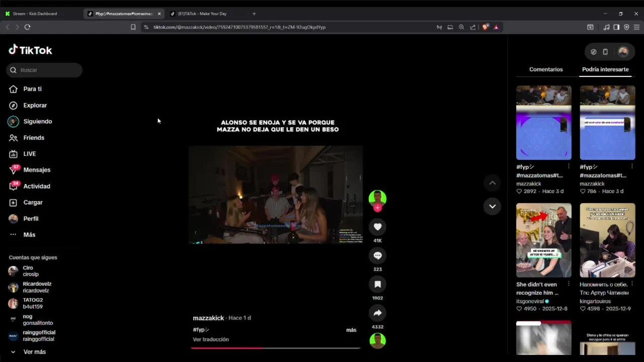Open Brave VPN shield icon
Image resolution: width=644 pixels, height=362 pixels.
click(x=626, y=27)
